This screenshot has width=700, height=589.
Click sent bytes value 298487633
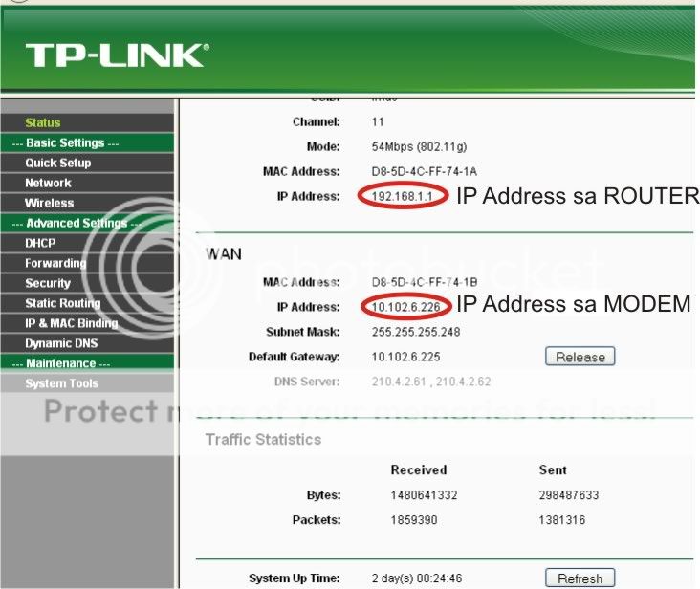[x=569, y=495]
